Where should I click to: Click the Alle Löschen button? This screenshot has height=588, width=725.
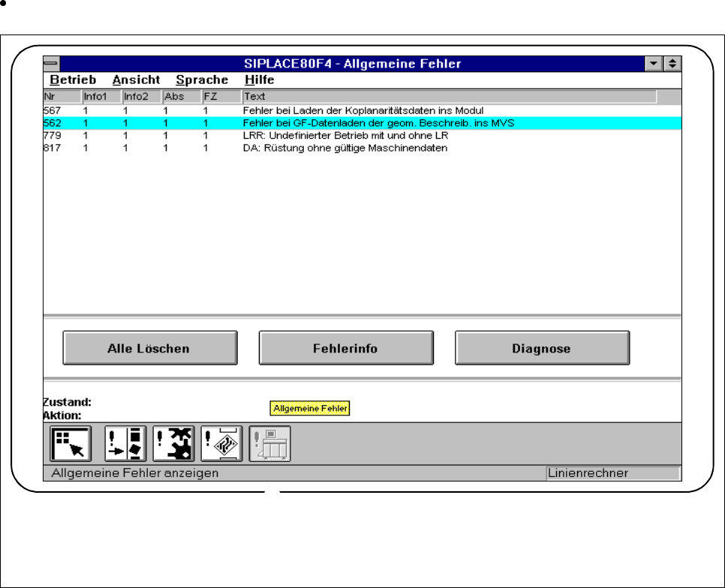click(150, 348)
